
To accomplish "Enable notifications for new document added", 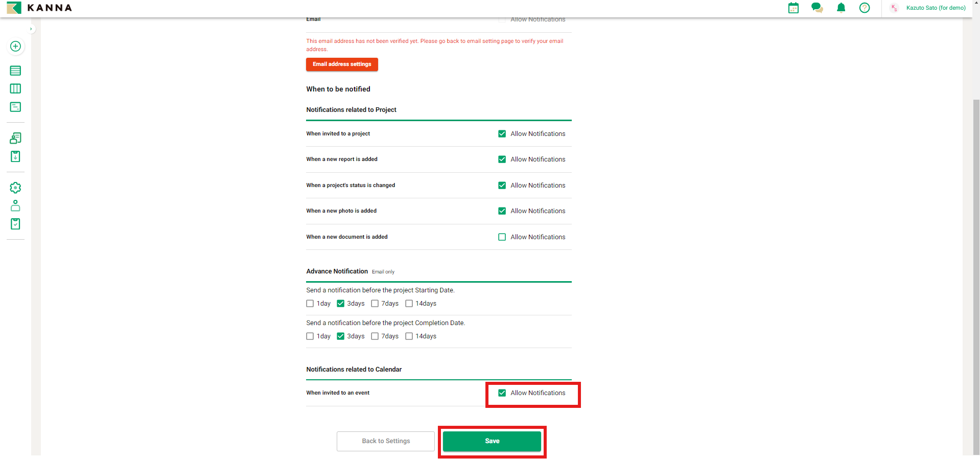I will 502,237.
